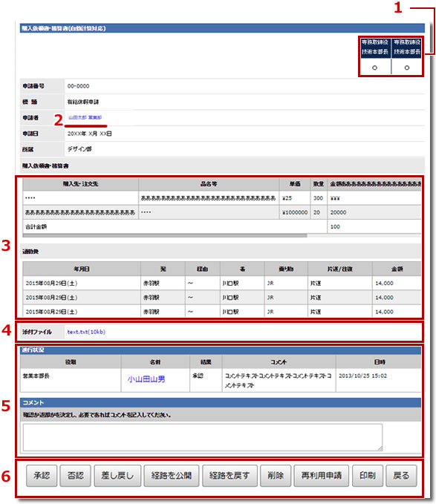Open attached file text.txt(10kb)
436x504 pixels.
click(x=86, y=332)
